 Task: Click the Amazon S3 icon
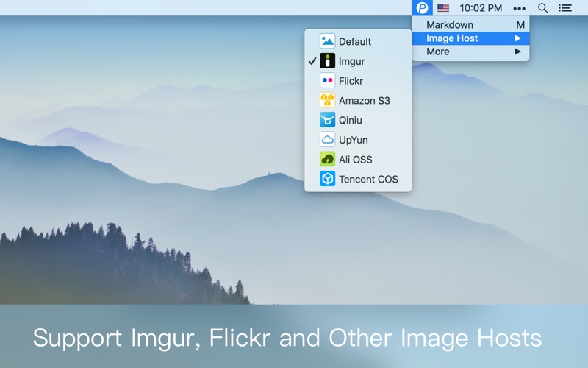click(x=327, y=101)
